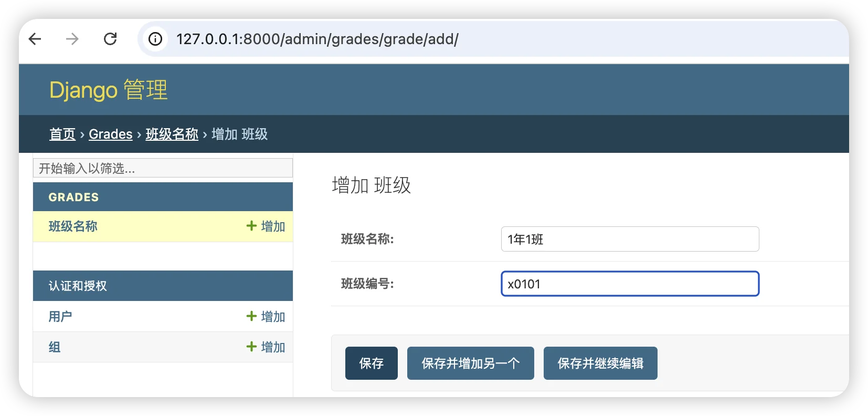Click the 班级名称 text field containing 1年1班
Screen dimensions: 868x416
[630, 239]
